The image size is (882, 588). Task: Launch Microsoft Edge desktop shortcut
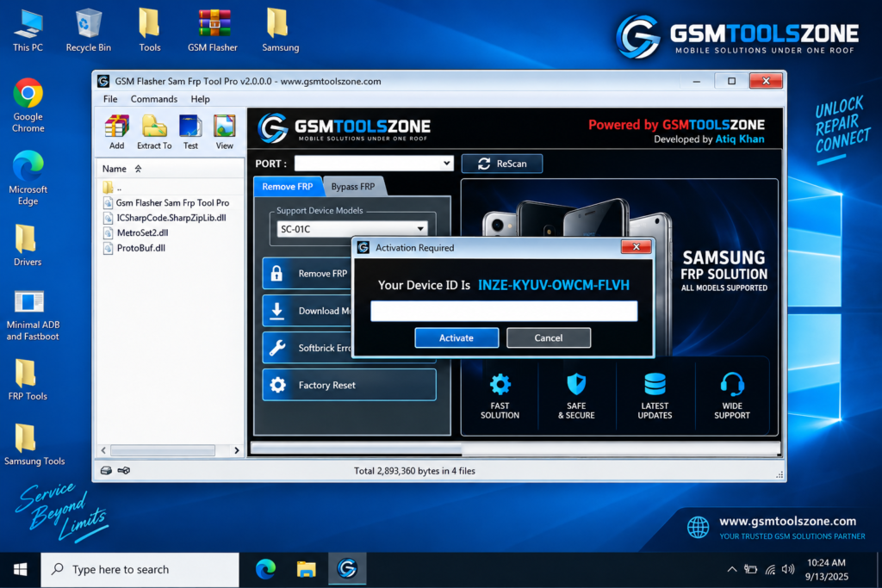[28, 178]
